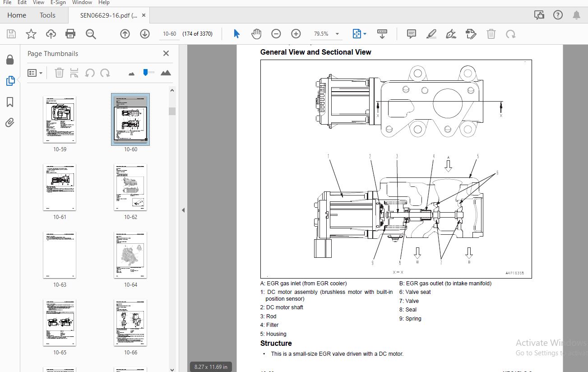Reduce thumbnail size with the small mountain icon
The width and height of the screenshot is (588, 372).
[x=132, y=73]
